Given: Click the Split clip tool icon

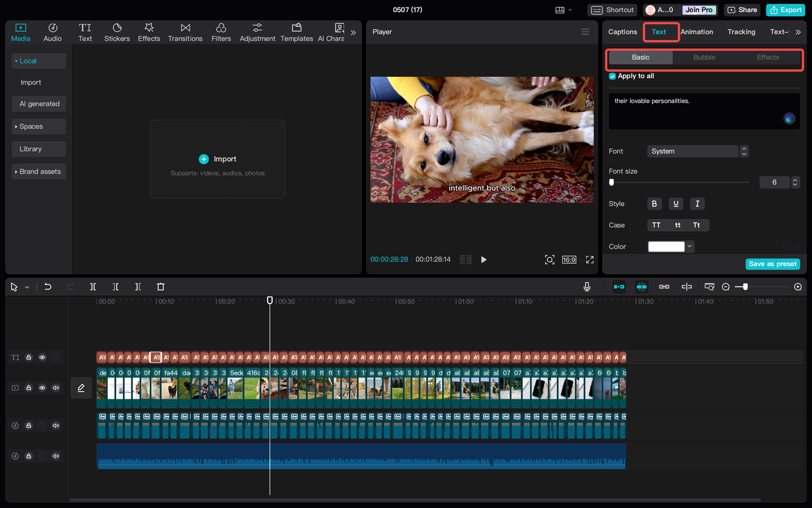Looking at the screenshot, I should point(93,287).
